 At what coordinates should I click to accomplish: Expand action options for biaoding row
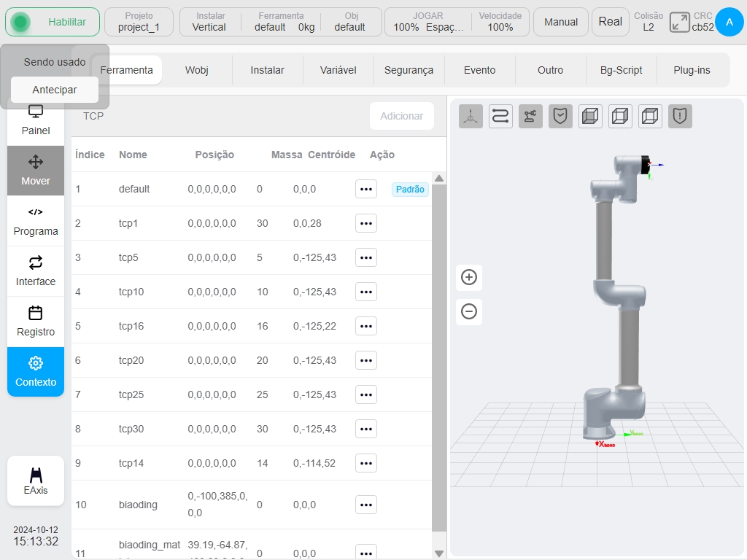point(366,505)
